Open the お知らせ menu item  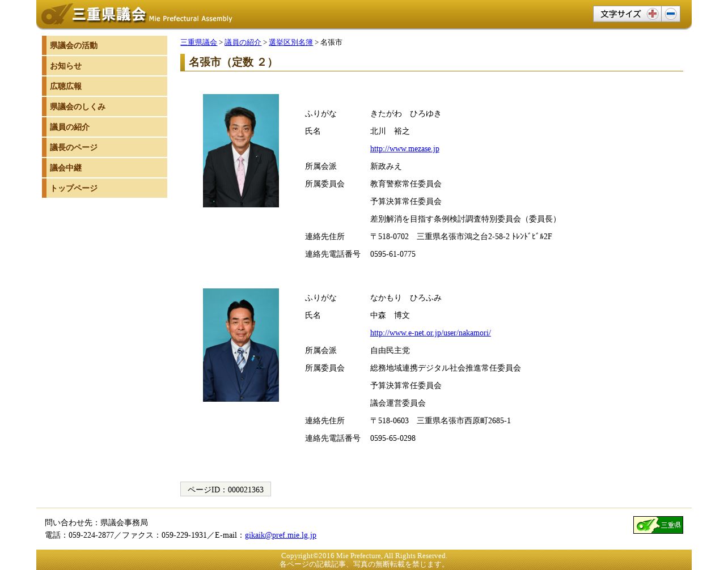[105, 66]
